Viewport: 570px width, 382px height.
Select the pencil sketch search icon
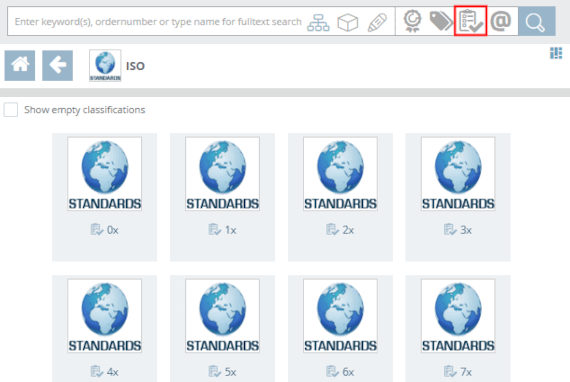[x=377, y=23]
